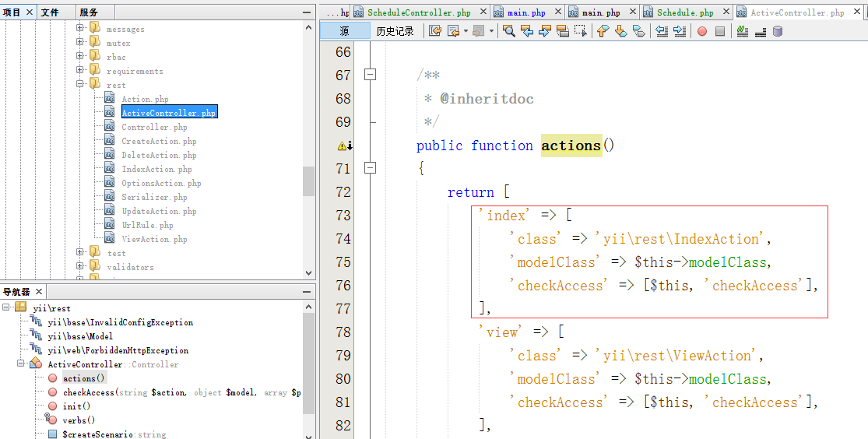Screen dimensions: 868x439
Task: Click the Start Macro Recording red circle
Action: point(701,31)
